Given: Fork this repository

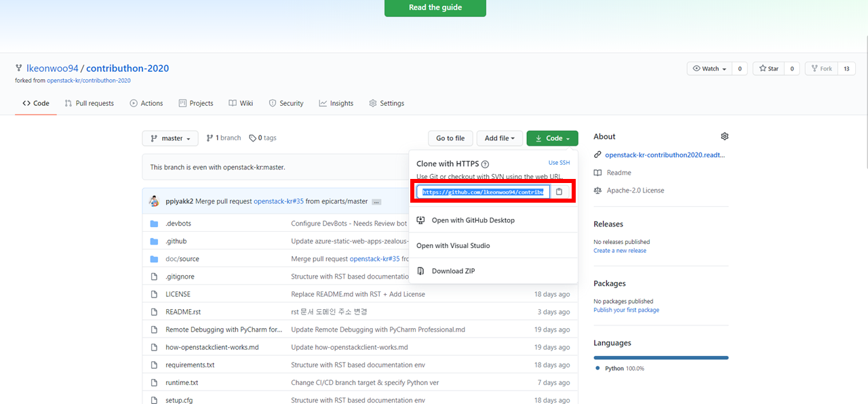Looking at the screenshot, I should coord(821,68).
